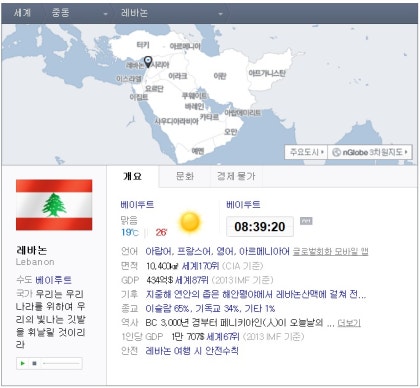Screen dimensions: 420x388
Task: Click 이란 label on the map
Action: click(x=220, y=76)
